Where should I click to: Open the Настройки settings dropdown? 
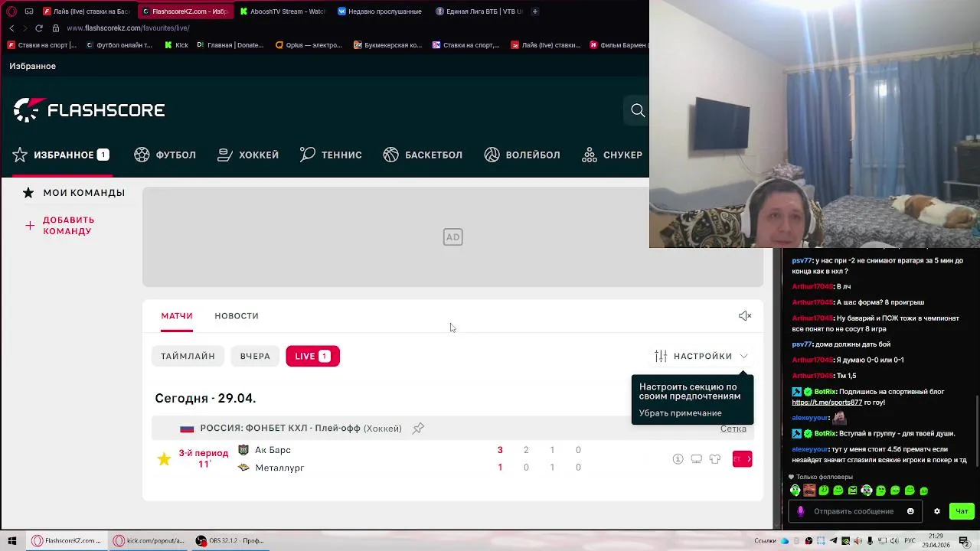pyautogui.click(x=701, y=356)
